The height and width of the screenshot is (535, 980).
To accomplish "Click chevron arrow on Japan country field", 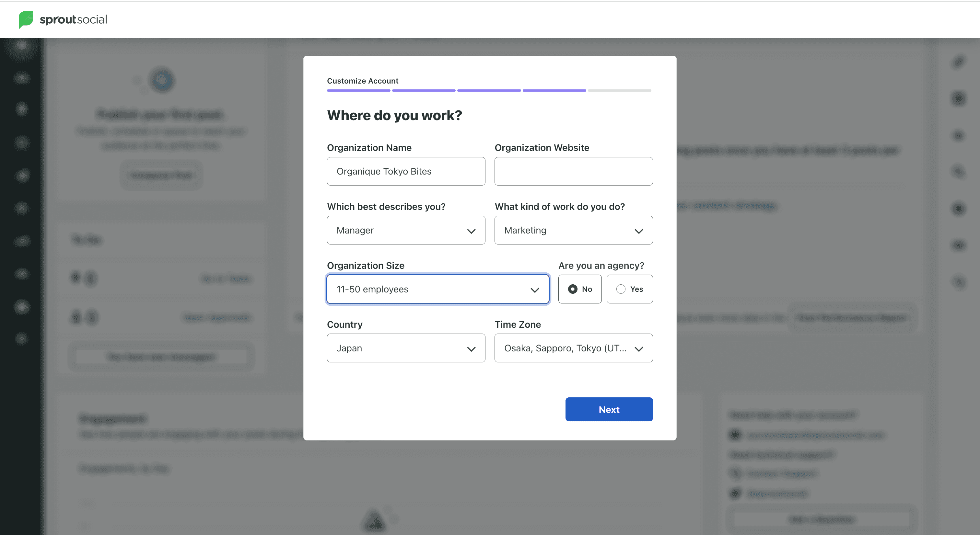I will 471,349.
